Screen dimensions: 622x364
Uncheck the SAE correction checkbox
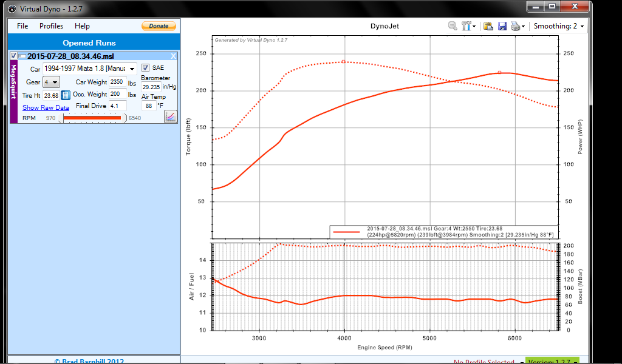(146, 67)
